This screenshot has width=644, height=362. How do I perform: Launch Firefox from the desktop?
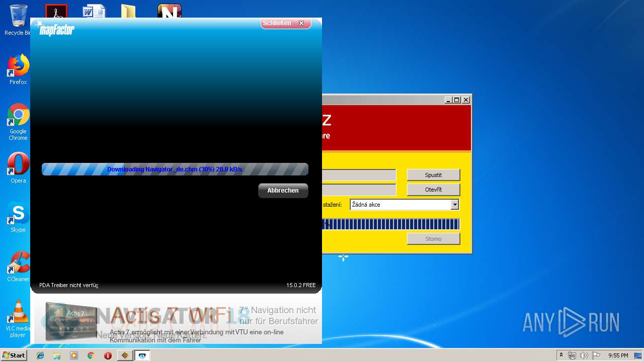pos(18,69)
